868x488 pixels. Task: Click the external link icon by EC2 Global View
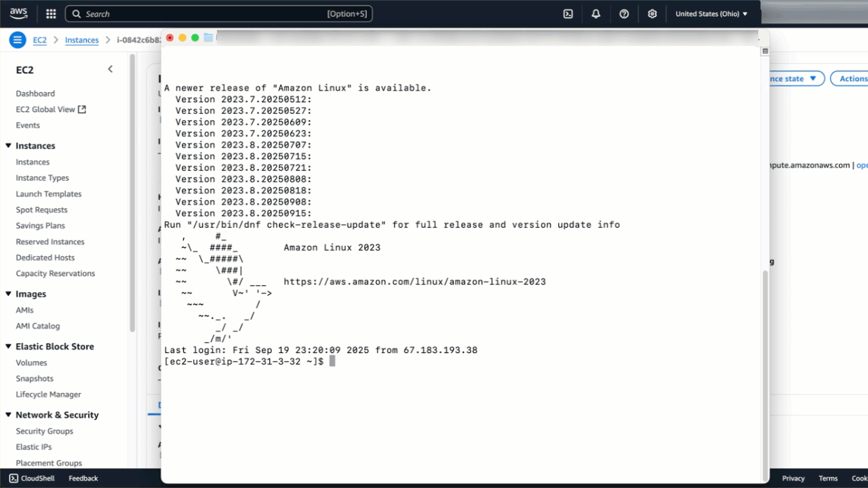[x=82, y=109]
